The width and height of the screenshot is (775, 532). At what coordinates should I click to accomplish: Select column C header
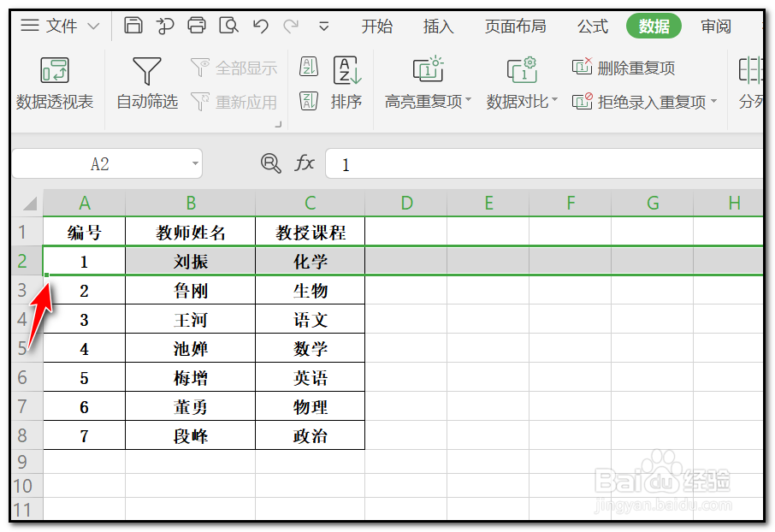click(x=310, y=203)
